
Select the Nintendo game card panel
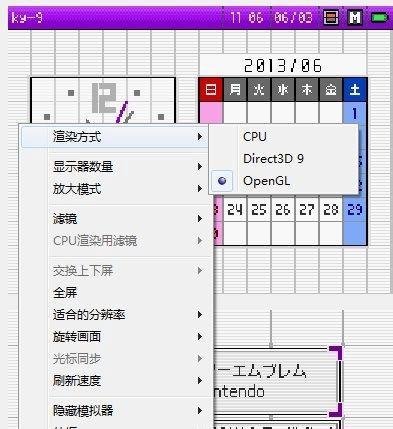tap(277, 381)
